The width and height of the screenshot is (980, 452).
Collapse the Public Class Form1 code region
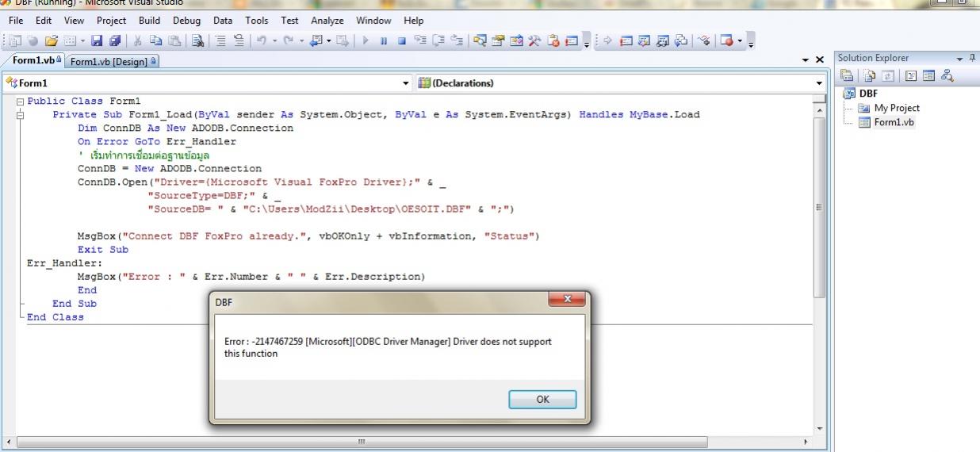point(20,102)
